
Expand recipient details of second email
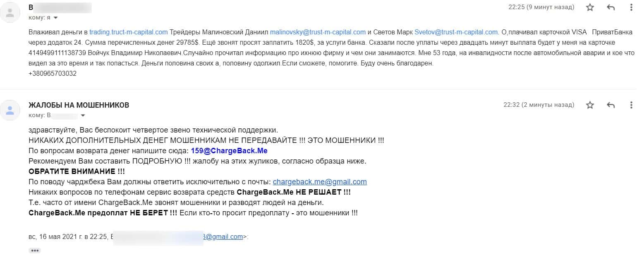83,115
